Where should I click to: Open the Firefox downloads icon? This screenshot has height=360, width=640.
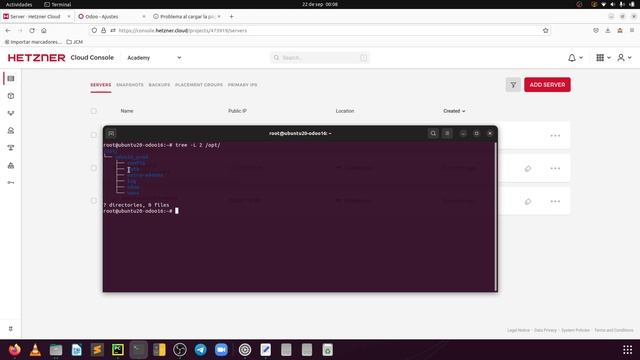[x=608, y=31]
